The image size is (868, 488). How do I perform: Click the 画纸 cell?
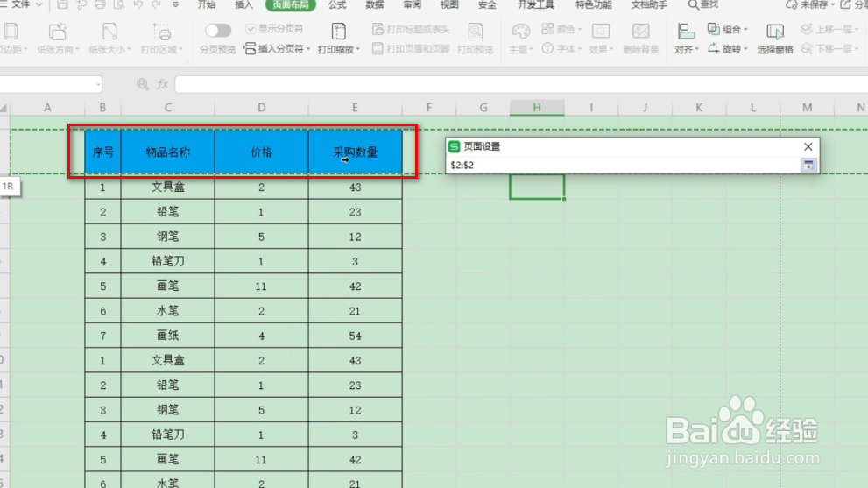(168, 336)
